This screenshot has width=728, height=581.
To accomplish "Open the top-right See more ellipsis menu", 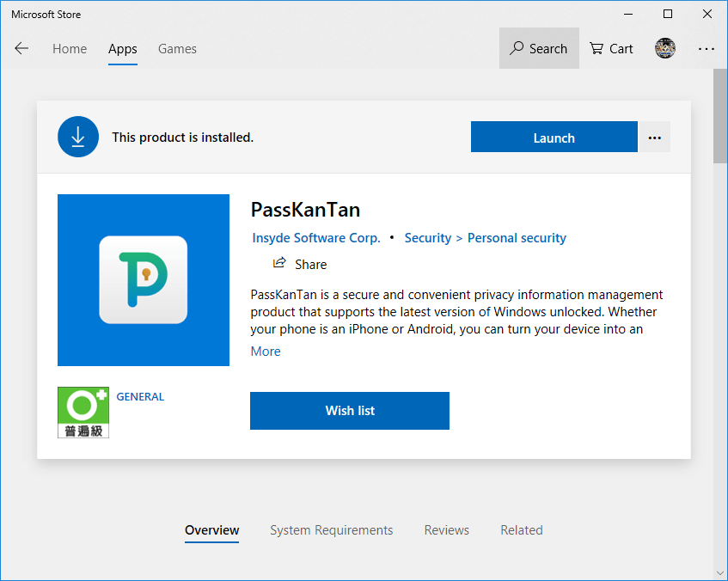I will click(707, 48).
